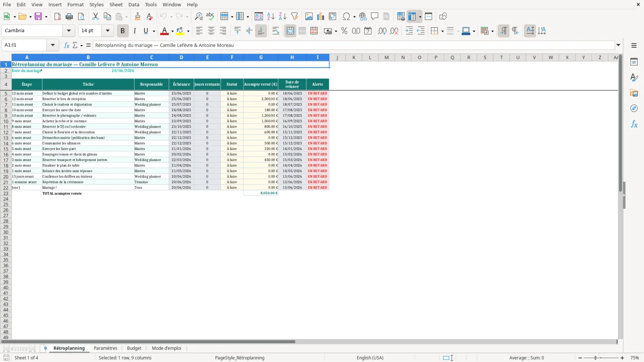Image resolution: width=644 pixels, height=362 pixels.
Task: Open the Tools menu
Action: [151, 4]
